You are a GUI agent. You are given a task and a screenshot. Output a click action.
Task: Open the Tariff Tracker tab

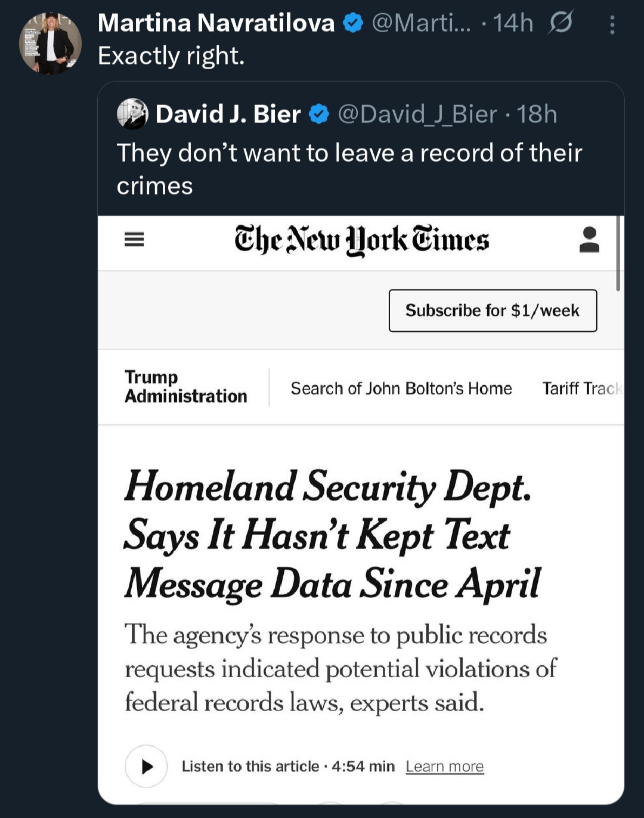pyautogui.click(x=583, y=388)
